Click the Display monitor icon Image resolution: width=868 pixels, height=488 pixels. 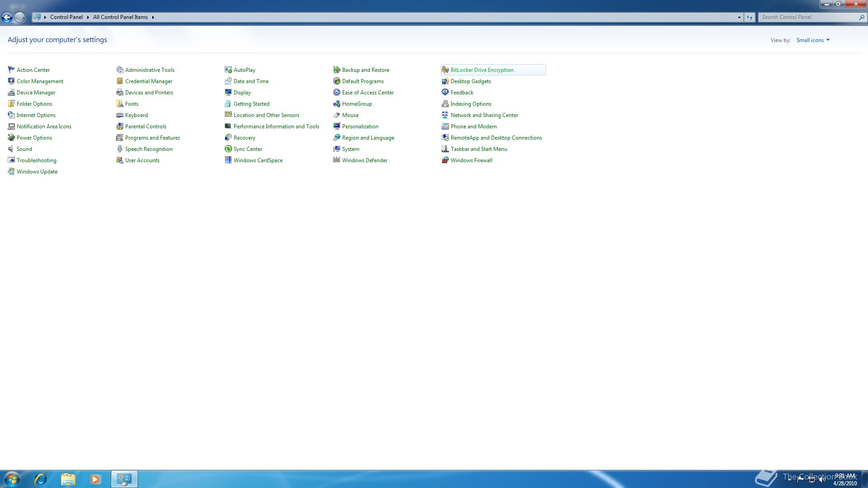click(228, 92)
